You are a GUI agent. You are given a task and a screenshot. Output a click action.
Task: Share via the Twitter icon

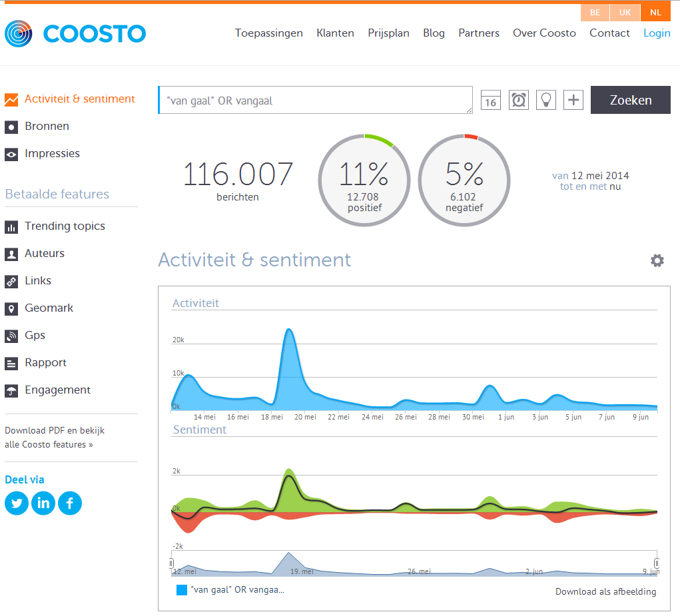pyautogui.click(x=17, y=503)
